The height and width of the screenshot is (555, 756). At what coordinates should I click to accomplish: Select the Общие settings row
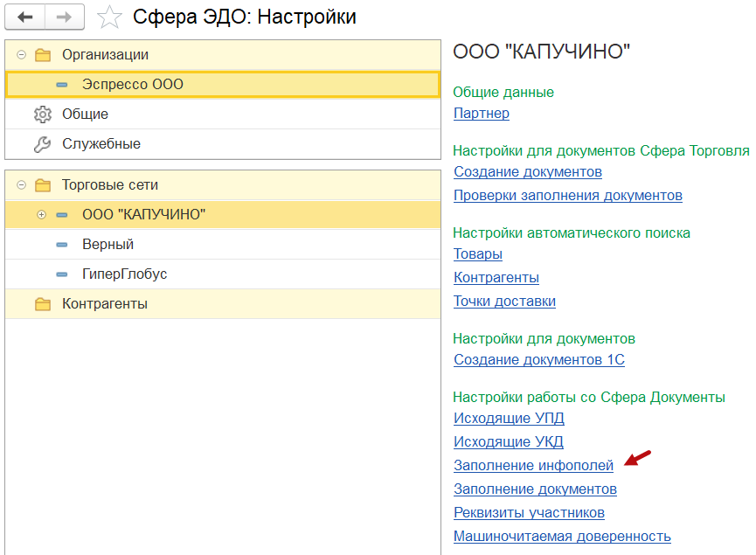pos(223,114)
